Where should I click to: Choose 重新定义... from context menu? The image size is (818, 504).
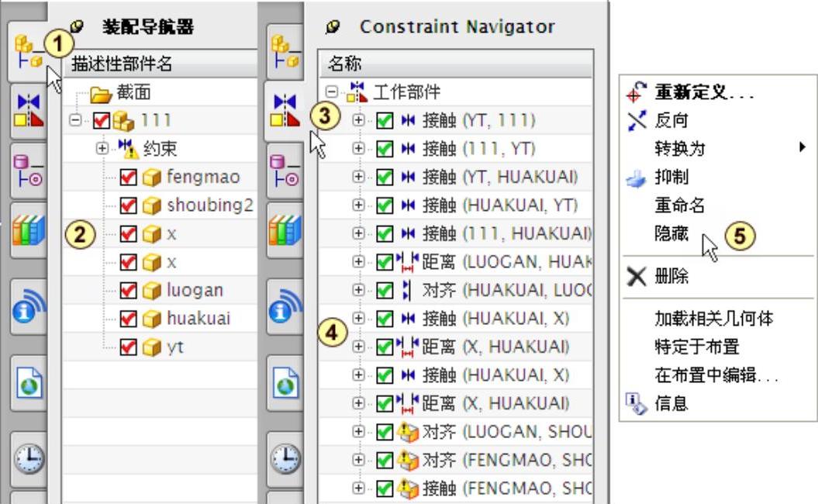[x=702, y=93]
